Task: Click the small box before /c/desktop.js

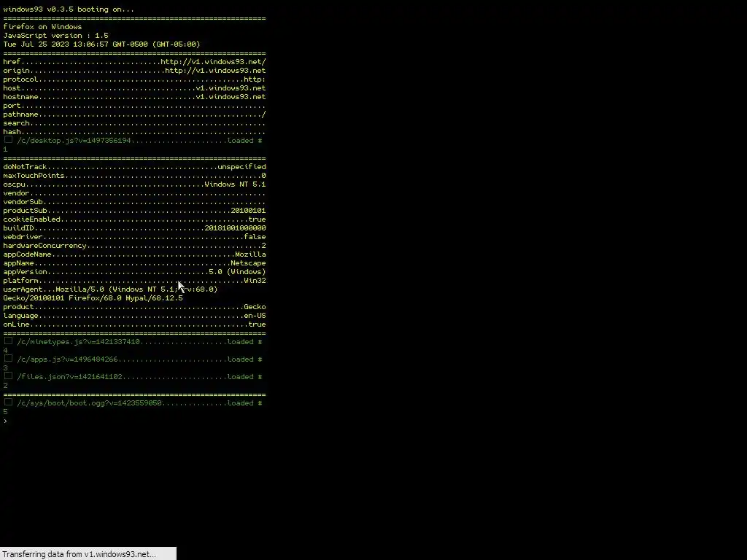Action: 8,139
